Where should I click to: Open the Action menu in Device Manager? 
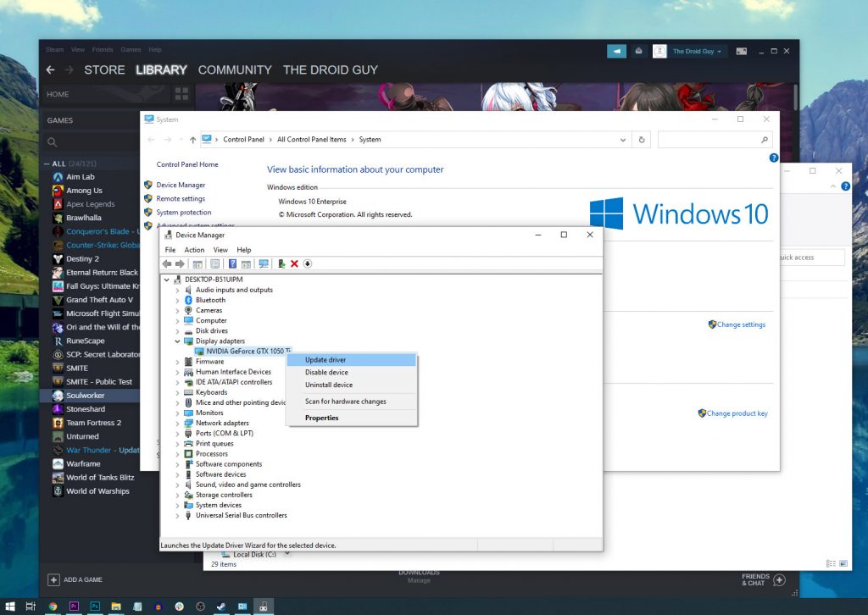(x=194, y=250)
